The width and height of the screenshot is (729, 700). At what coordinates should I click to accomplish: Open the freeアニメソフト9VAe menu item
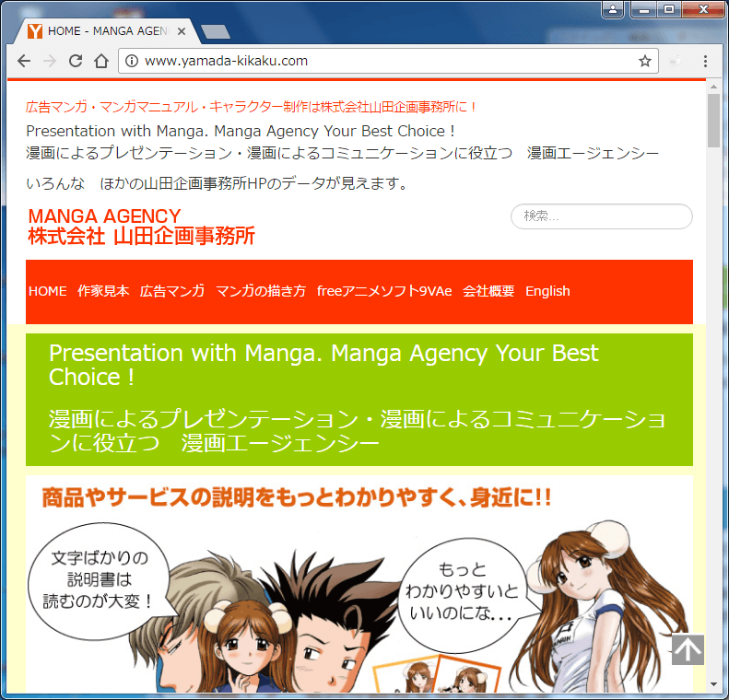(x=384, y=291)
